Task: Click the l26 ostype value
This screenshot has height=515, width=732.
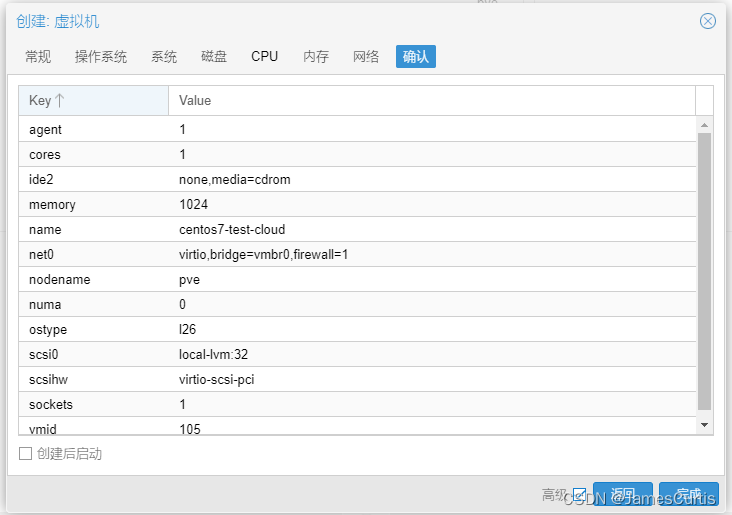Action: (188, 329)
